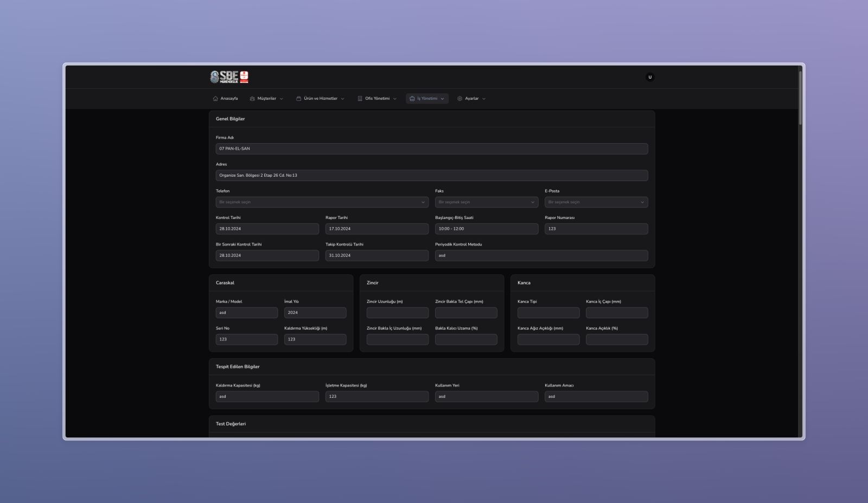868x503 pixels.
Task: Open the Faks select dropdown
Action: pyautogui.click(x=486, y=202)
